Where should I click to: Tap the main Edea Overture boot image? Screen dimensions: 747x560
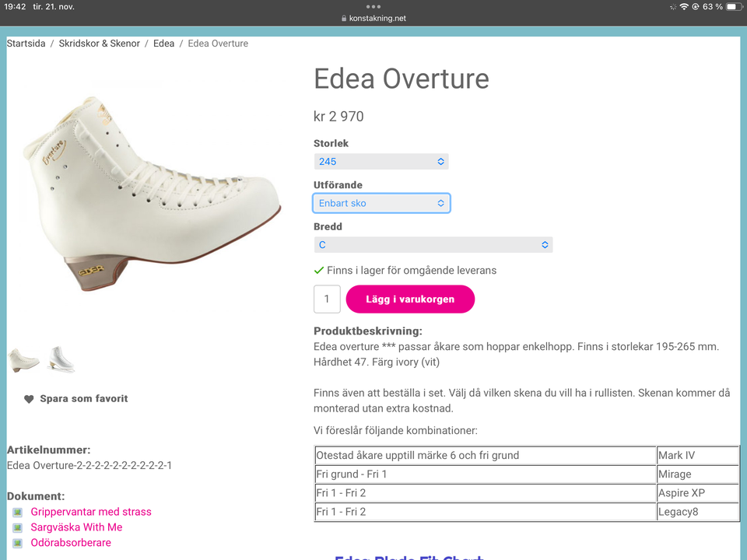(x=152, y=194)
